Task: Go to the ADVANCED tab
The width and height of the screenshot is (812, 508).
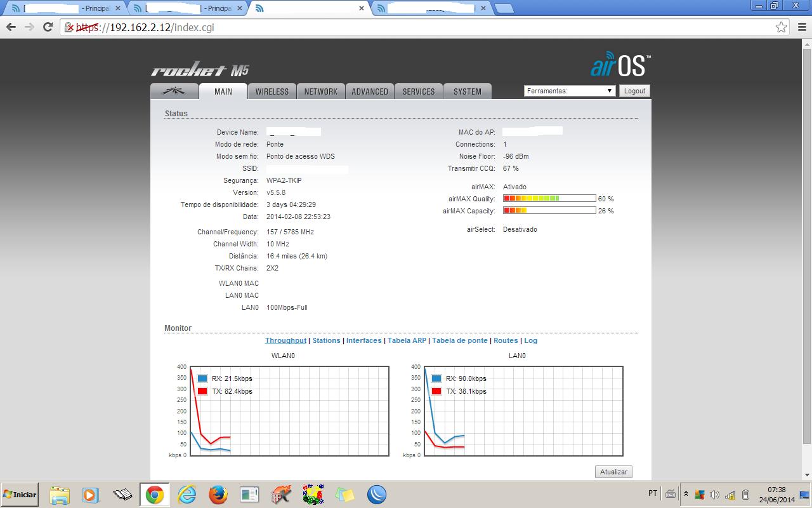Action: coord(370,91)
